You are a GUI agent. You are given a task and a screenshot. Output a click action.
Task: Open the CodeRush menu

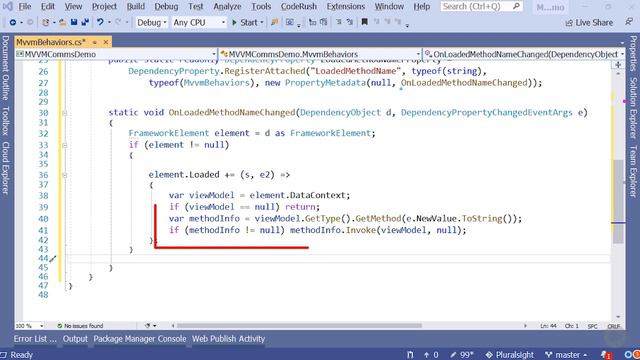(x=299, y=7)
